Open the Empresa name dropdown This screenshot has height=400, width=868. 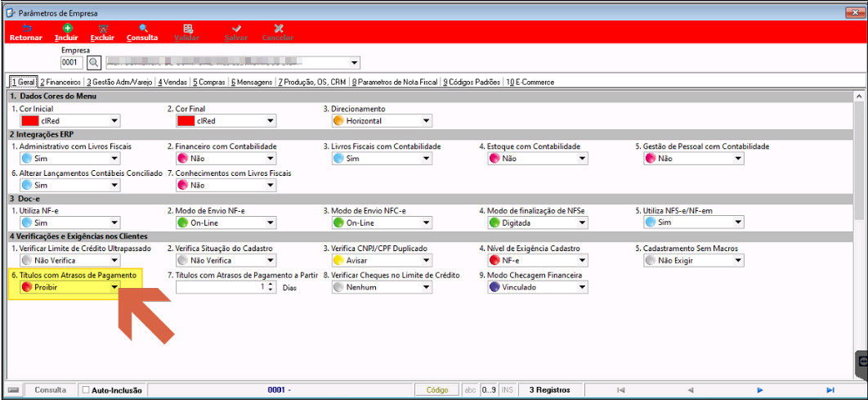click(355, 62)
